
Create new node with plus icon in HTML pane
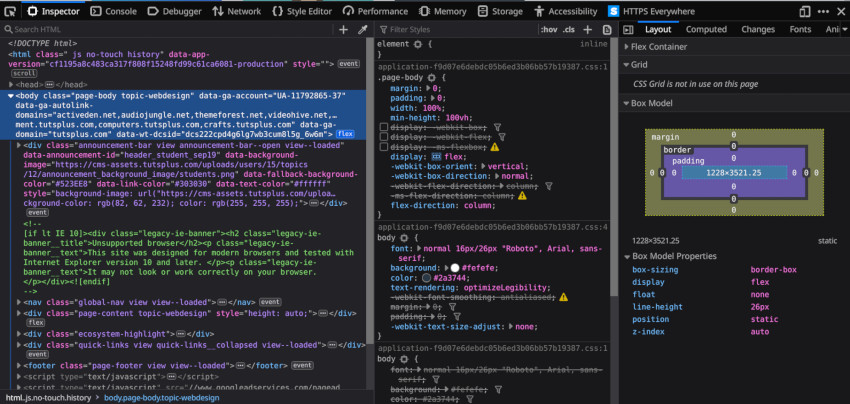click(343, 30)
